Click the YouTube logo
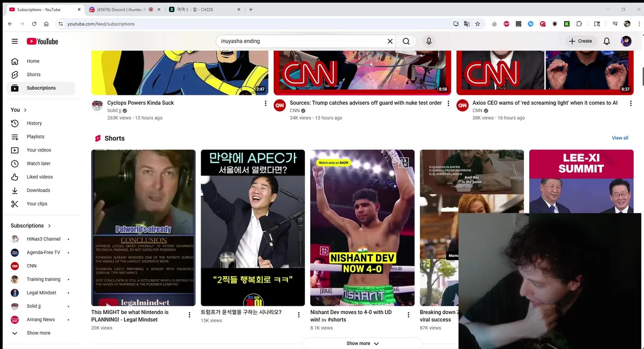Screen dimensions: 644x349 pyautogui.click(x=42, y=41)
